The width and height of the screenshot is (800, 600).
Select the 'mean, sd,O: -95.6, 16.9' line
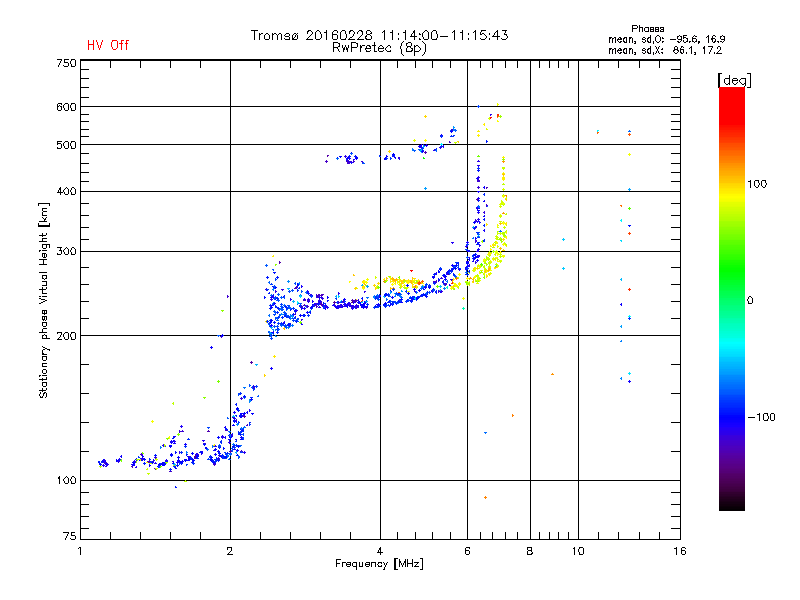pos(666,39)
